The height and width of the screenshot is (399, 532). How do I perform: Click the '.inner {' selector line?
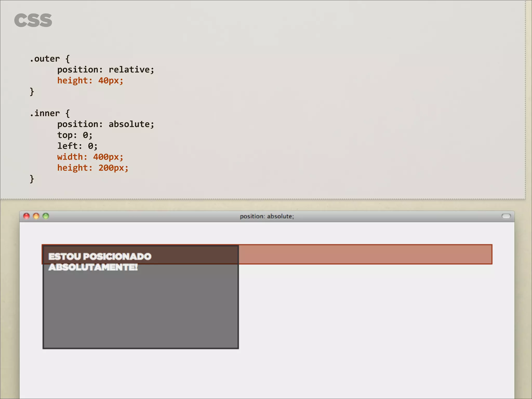tap(50, 114)
